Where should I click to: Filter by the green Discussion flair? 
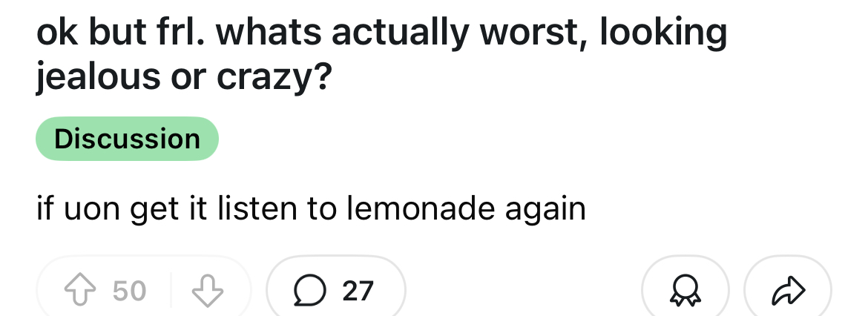(128, 139)
